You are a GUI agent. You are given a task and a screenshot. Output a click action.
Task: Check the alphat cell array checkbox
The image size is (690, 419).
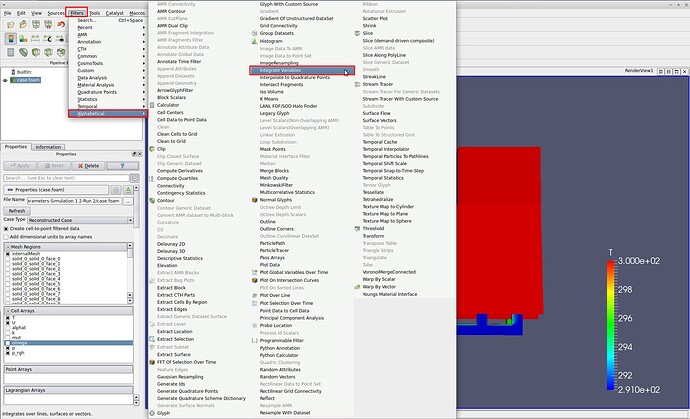tap(7, 328)
